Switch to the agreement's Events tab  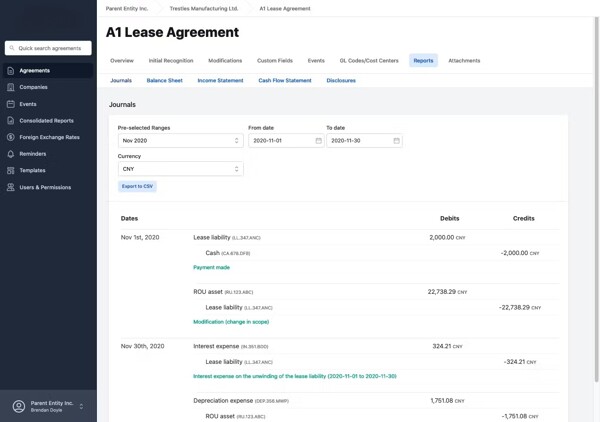tap(316, 60)
